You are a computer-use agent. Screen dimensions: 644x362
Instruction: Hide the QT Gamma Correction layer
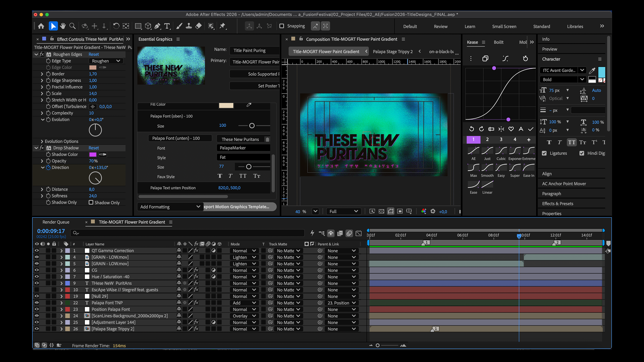coord(37,251)
